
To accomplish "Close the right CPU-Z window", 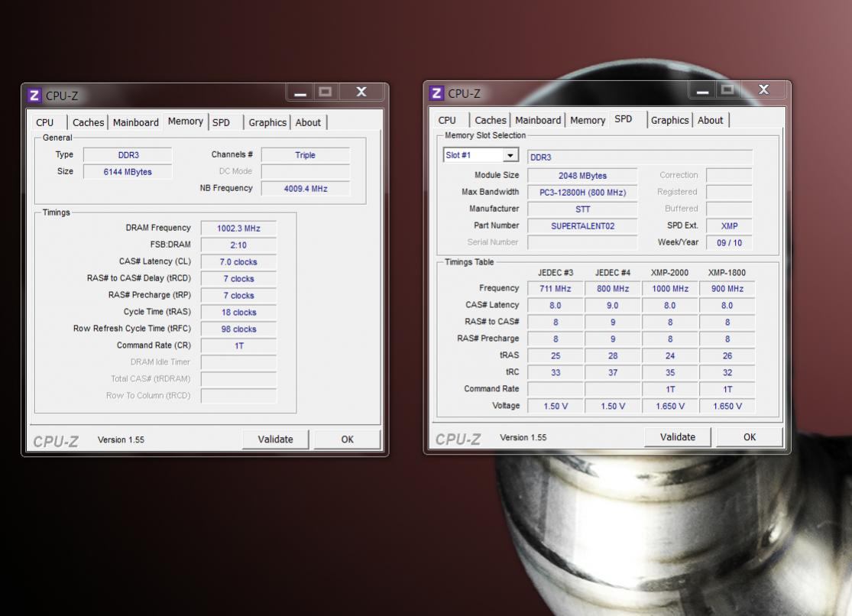I will pyautogui.click(x=763, y=89).
